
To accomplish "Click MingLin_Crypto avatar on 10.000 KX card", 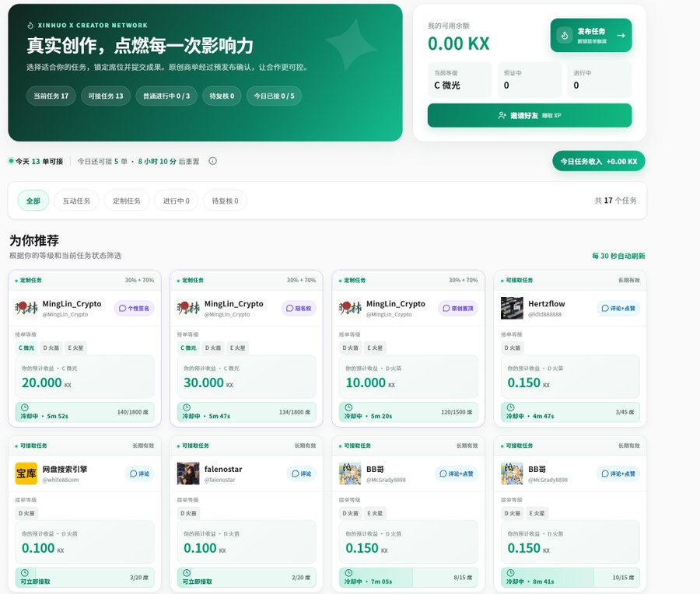I will [351, 309].
